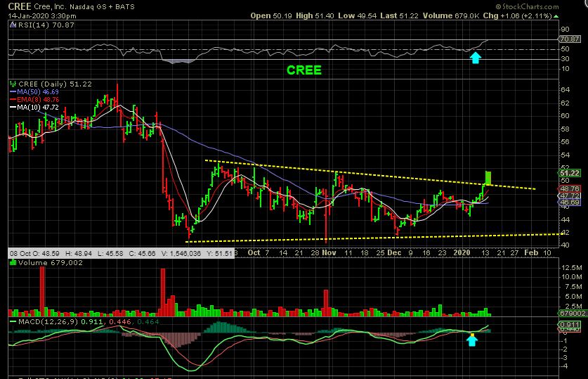588x379 pixels.
Task: Select the MA(50) 46.69 legend line
Action: 34,91
